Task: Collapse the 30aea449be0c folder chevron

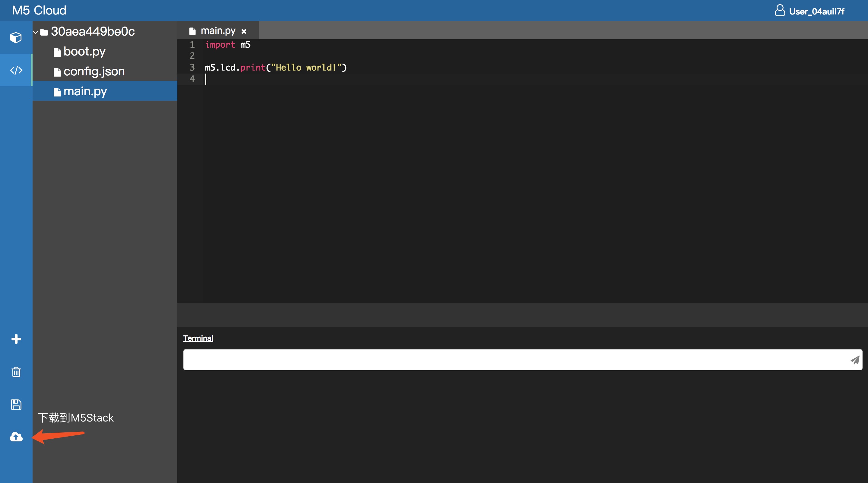Action: coord(35,32)
